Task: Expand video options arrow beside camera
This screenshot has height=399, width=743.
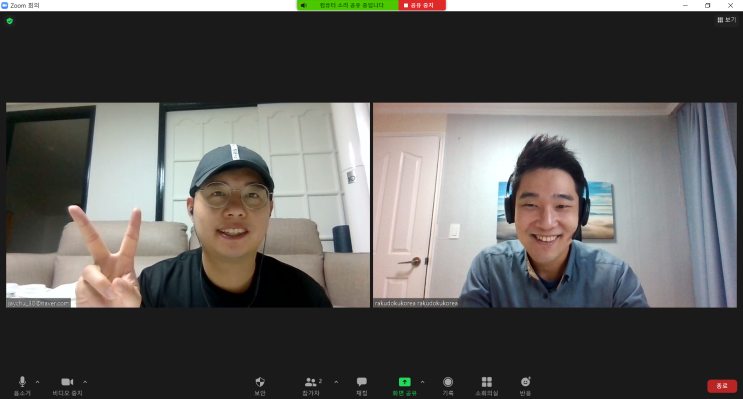Action: pos(85,382)
